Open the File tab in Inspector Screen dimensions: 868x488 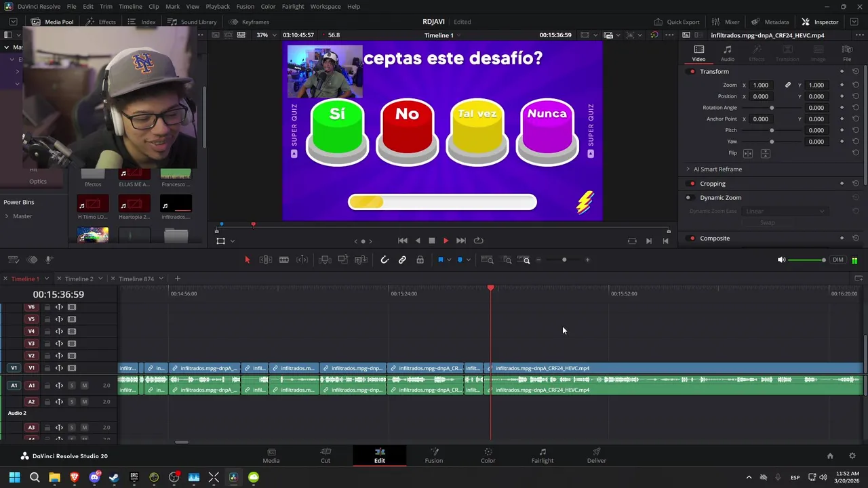[x=847, y=54]
